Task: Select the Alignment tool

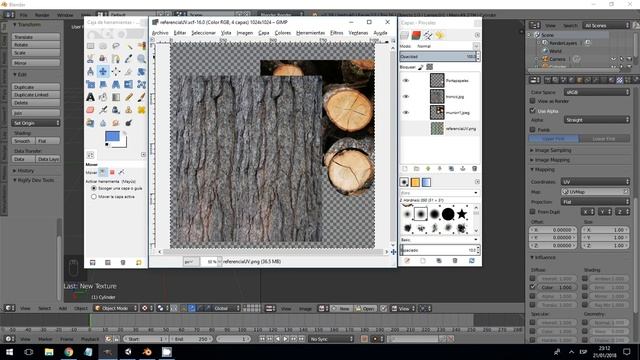Action: (x=116, y=72)
